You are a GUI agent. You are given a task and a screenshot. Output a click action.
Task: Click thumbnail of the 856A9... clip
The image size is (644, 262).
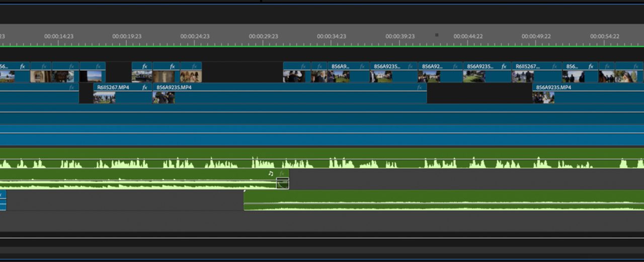[339, 76]
